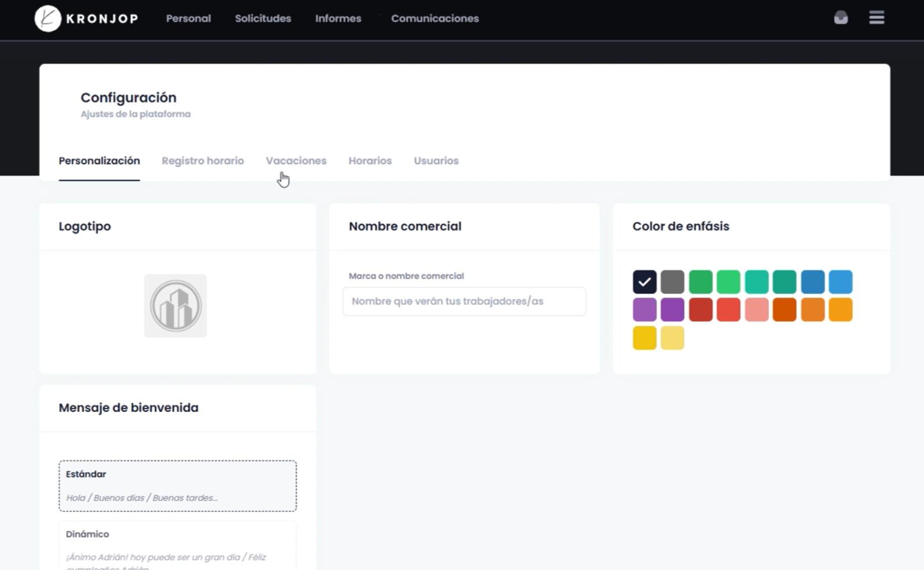924x570 pixels.
Task: Click the Kronjop logo icon
Action: click(47, 19)
